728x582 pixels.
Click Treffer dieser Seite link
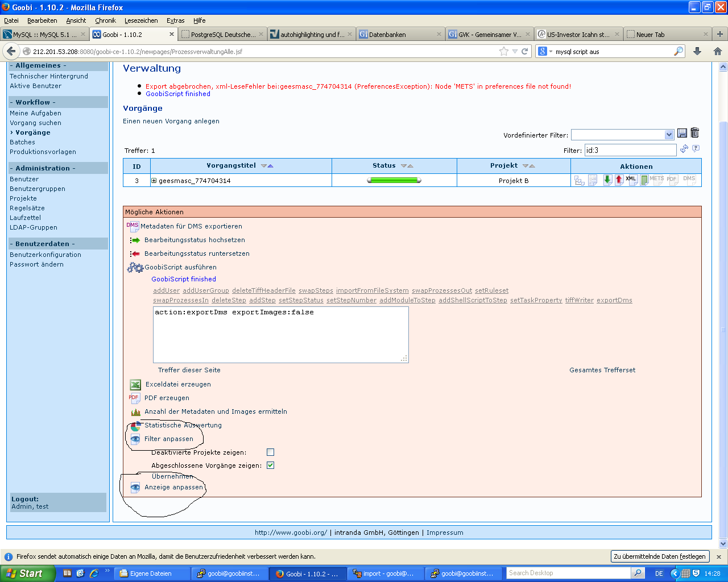189,370
